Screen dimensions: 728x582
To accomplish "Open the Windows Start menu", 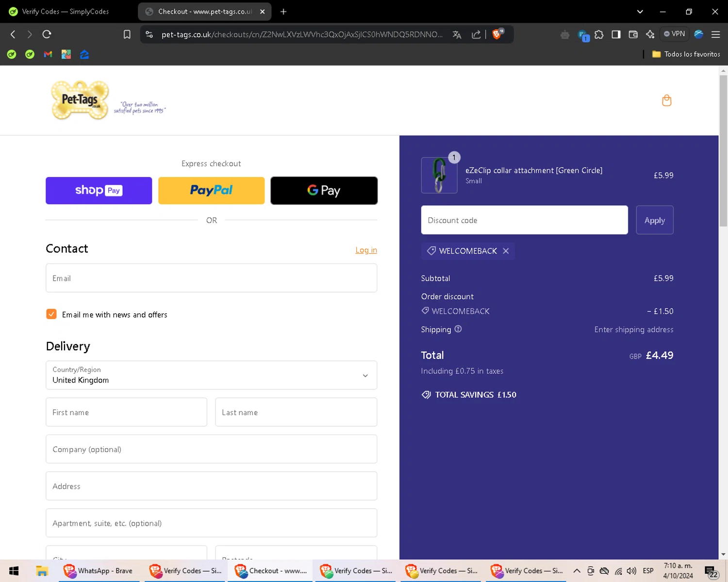I will click(x=14, y=571).
